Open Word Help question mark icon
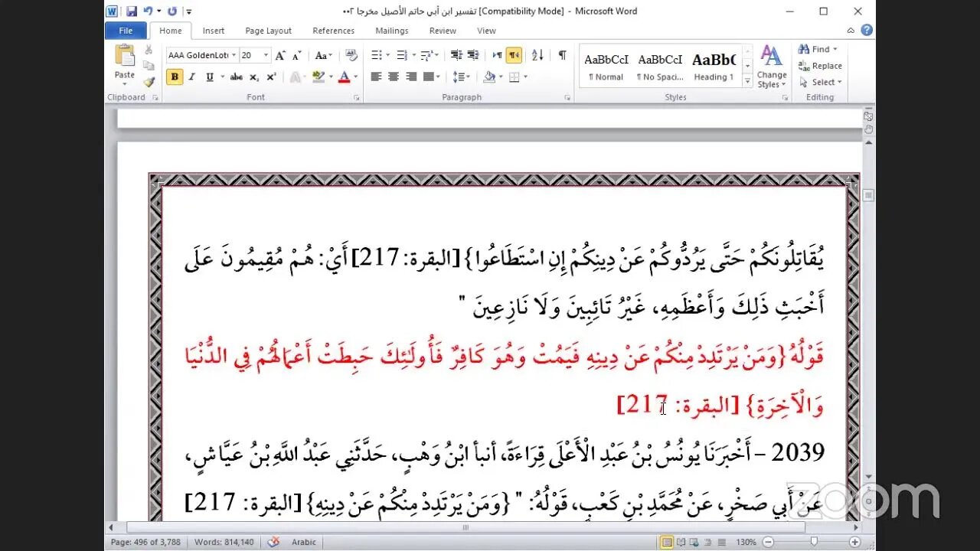Screen dimensions: 980x551 coord(866,31)
